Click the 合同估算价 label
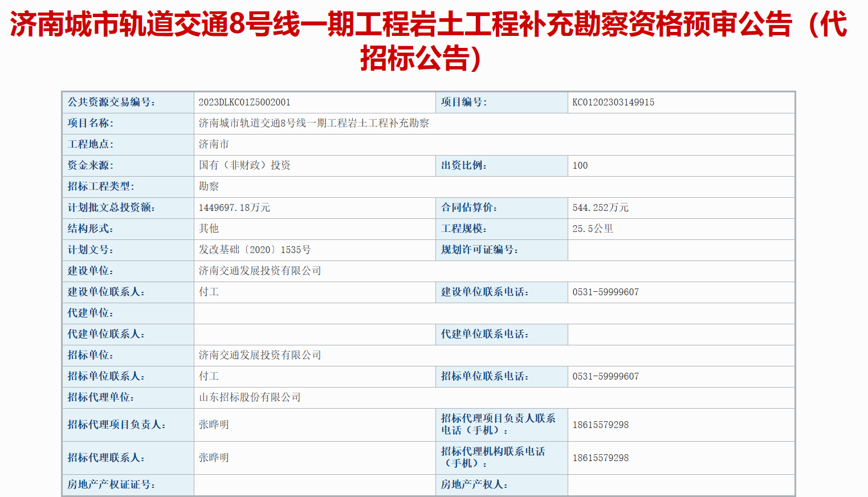Screen dimensions: 868x497 pyautogui.click(x=469, y=207)
